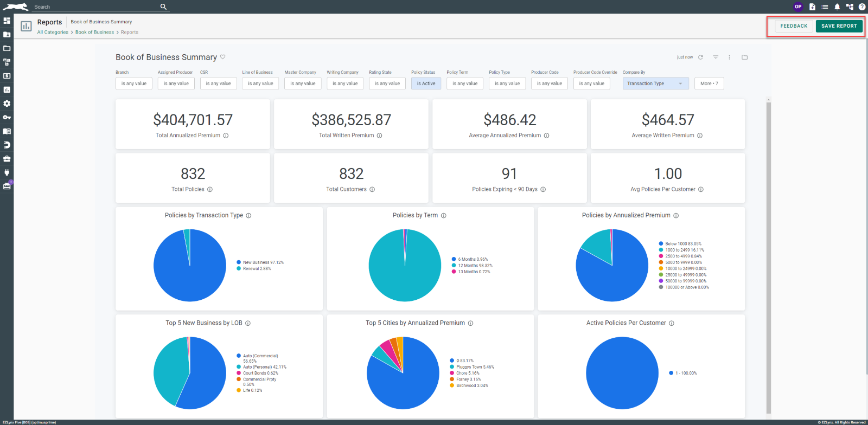Show info for Policies Expiring < 90 Days
This screenshot has height=425, width=868.
(x=543, y=189)
